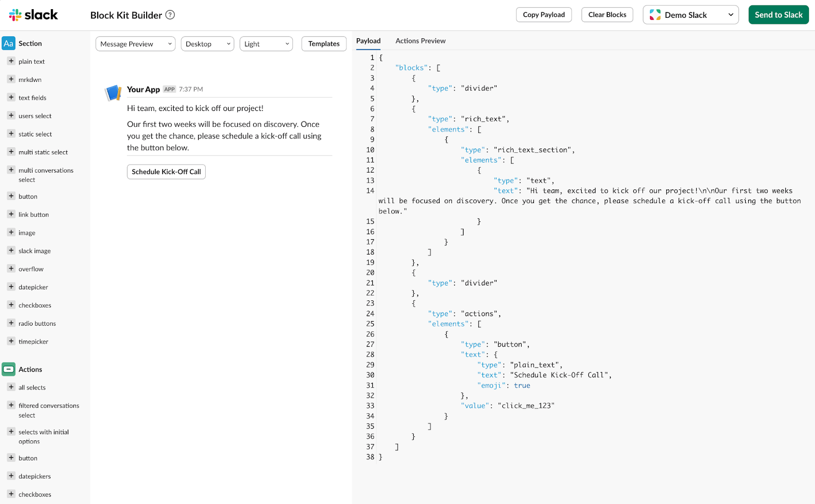The image size is (815, 504).
Task: Open Block Kit Builder help icon
Action: (171, 15)
